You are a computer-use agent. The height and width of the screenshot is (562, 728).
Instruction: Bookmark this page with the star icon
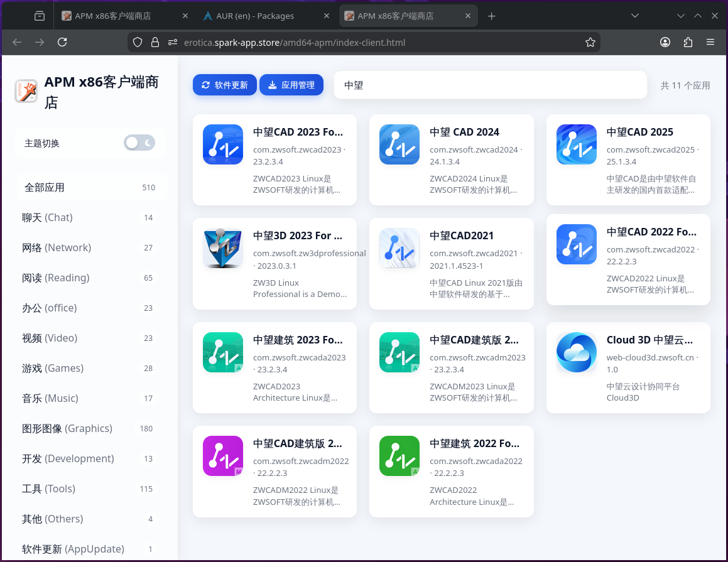click(x=590, y=42)
